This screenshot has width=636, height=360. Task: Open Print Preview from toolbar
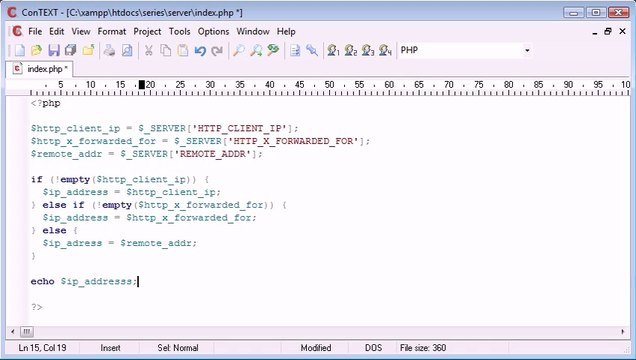pos(127,50)
